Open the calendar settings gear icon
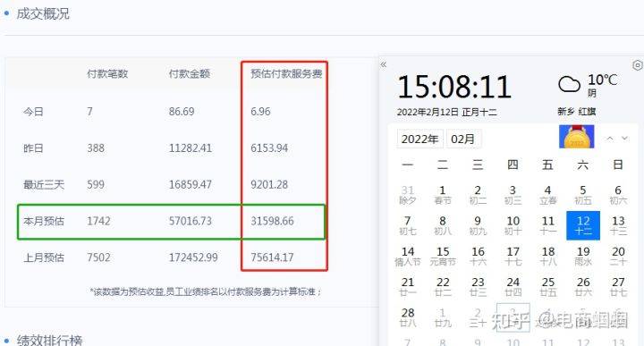The height and width of the screenshot is (346, 644). 638,65
